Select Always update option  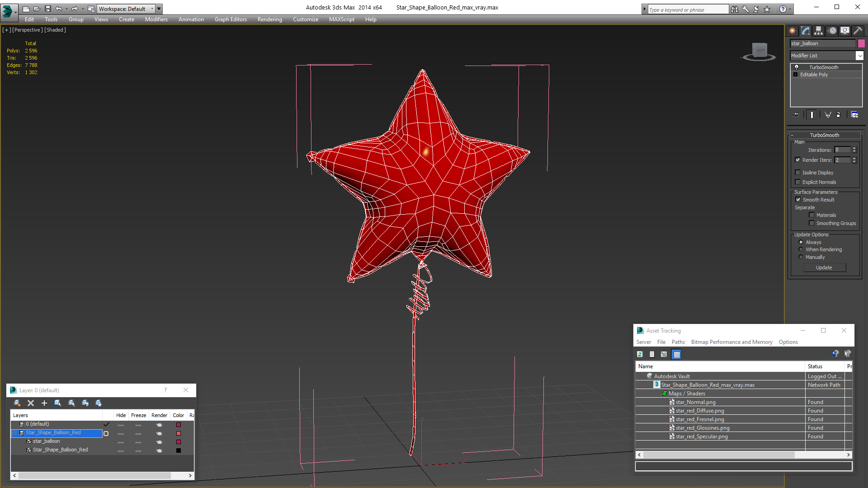(801, 242)
